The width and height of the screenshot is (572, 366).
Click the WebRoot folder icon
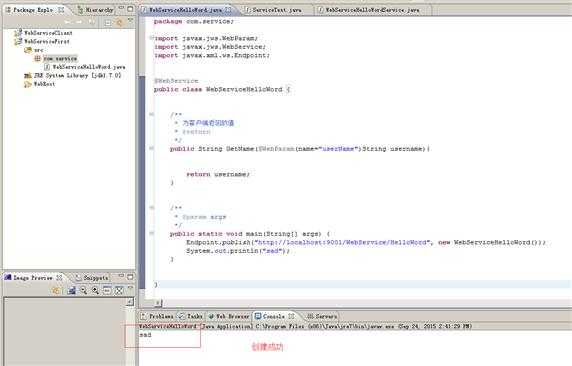(28, 84)
